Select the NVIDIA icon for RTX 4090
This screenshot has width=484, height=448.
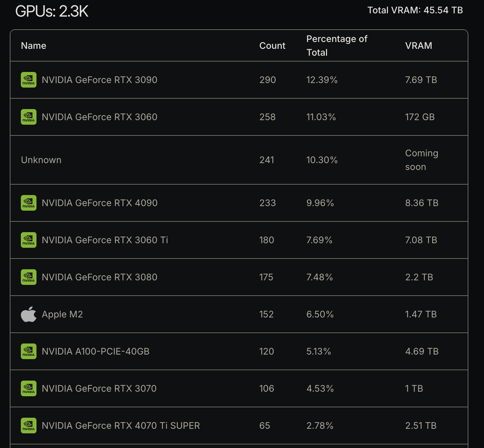click(29, 203)
